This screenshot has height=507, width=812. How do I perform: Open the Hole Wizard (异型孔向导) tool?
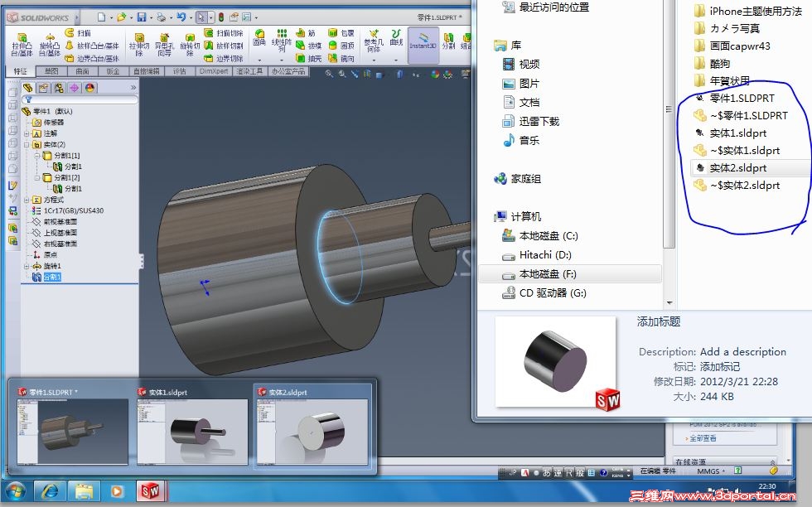pyautogui.click(x=164, y=45)
